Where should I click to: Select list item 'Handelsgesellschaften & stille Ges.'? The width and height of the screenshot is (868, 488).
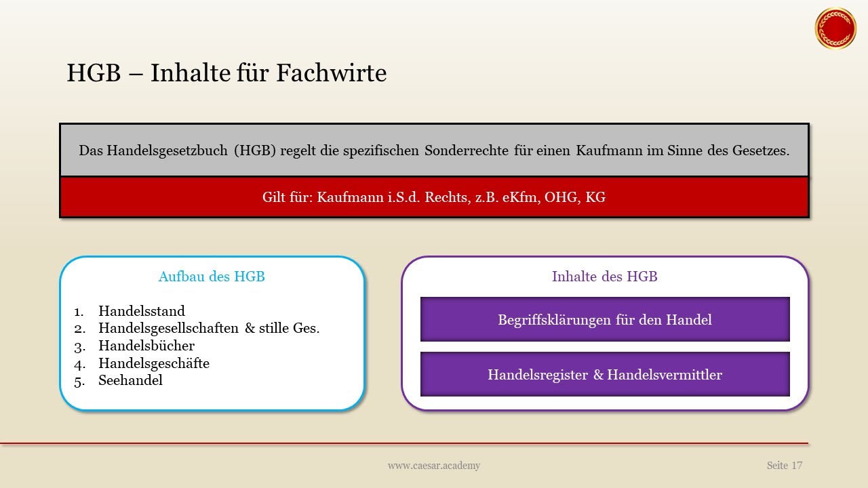pos(209,328)
